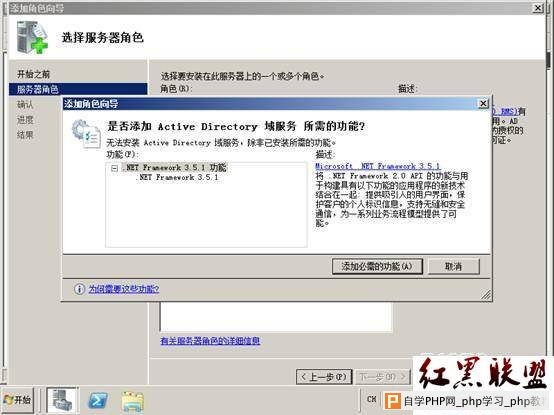This screenshot has width=554, height=415.
Task: Select the .NET Framework 3.5.1 child item
Action: click(x=177, y=177)
